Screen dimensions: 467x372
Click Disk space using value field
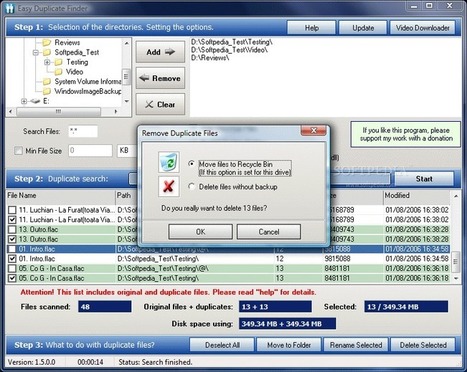click(x=287, y=324)
